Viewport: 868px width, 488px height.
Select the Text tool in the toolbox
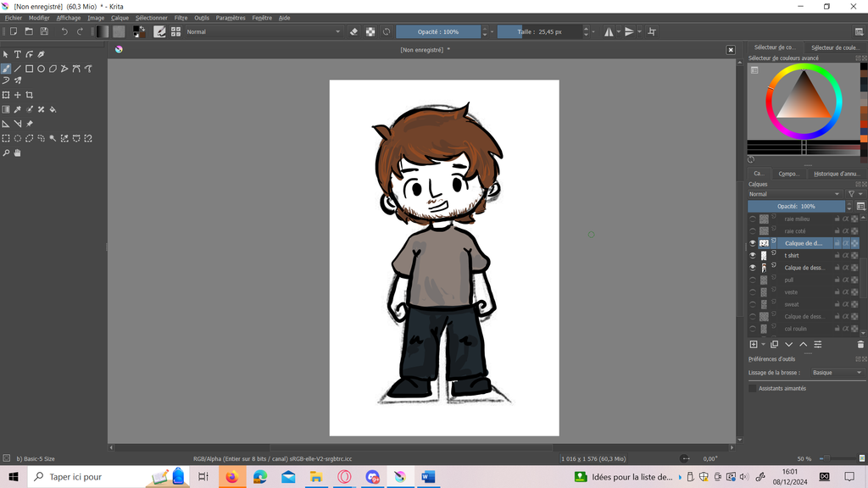17,54
